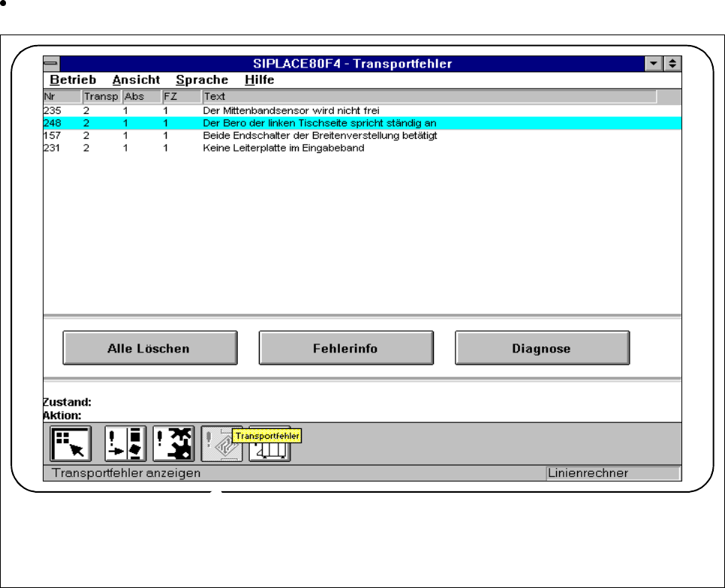Image resolution: width=725 pixels, height=588 pixels.
Task: Open the Ansicht menu
Action: point(136,80)
